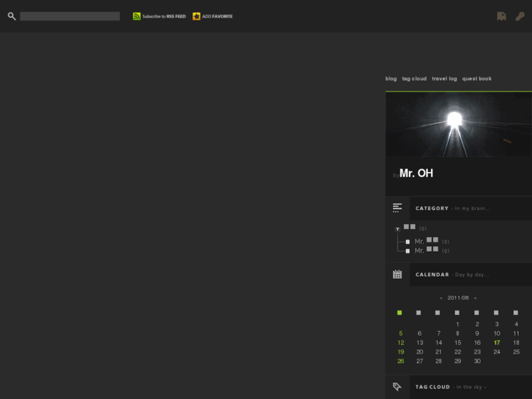532x399 pixels.
Task: Click ADD FAVORITE link
Action: (x=217, y=16)
